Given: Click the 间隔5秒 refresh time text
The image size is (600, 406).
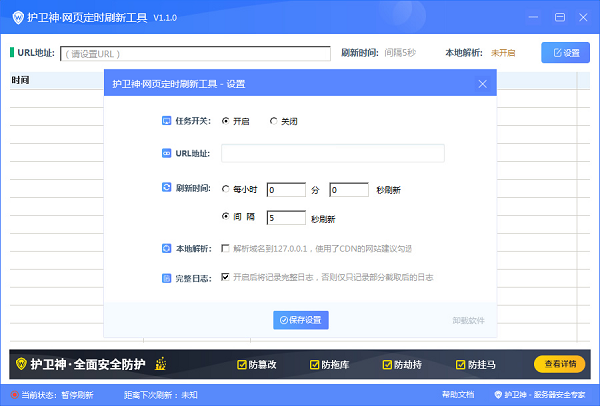Looking at the screenshot, I should pos(400,53).
